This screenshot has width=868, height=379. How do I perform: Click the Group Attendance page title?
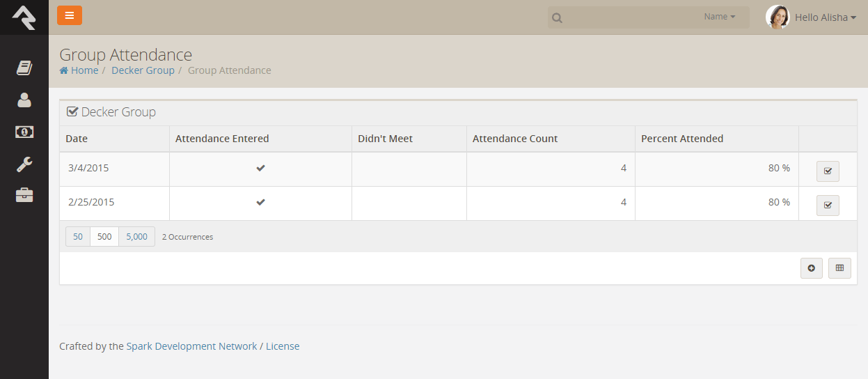pyautogui.click(x=125, y=54)
